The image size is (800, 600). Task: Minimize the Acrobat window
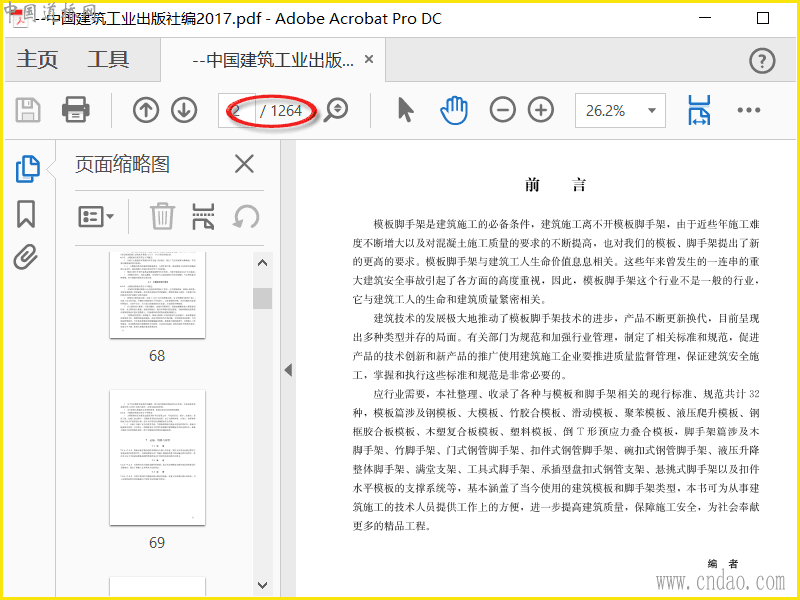[x=705, y=18]
